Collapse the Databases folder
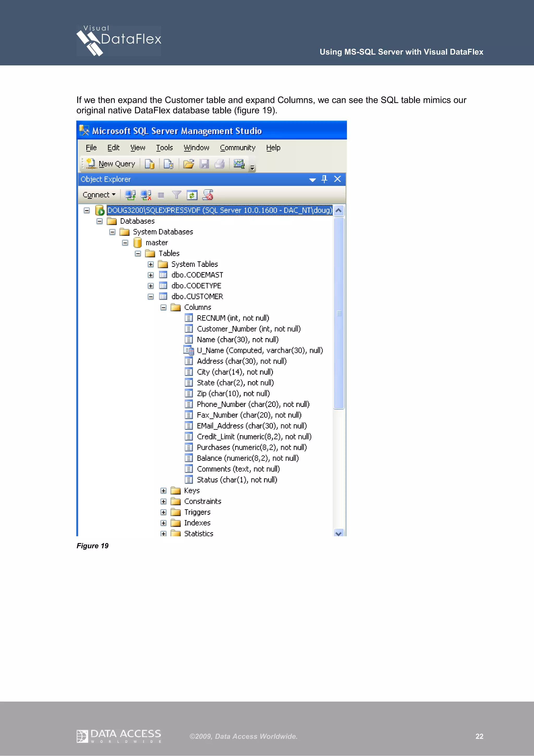Image resolution: width=534 pixels, height=756 pixels. (100, 221)
